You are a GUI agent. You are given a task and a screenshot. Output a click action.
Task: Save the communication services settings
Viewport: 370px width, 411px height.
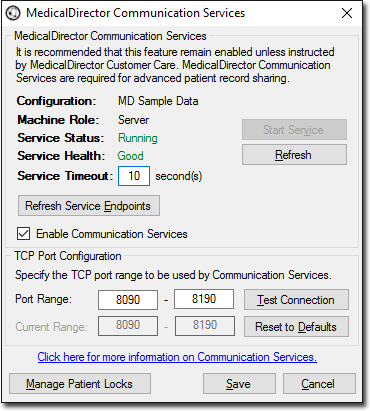239,384
